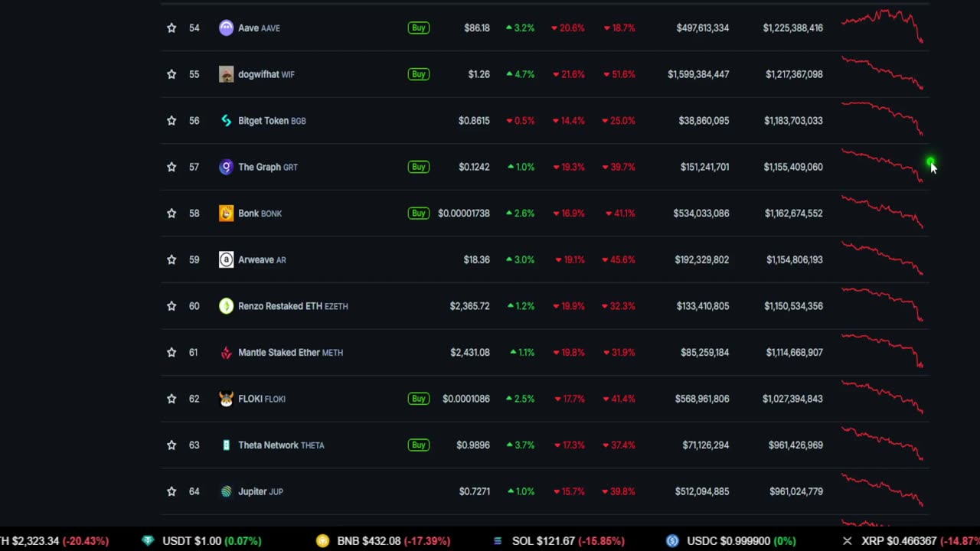Open Bitget Token BGB page

(x=272, y=120)
